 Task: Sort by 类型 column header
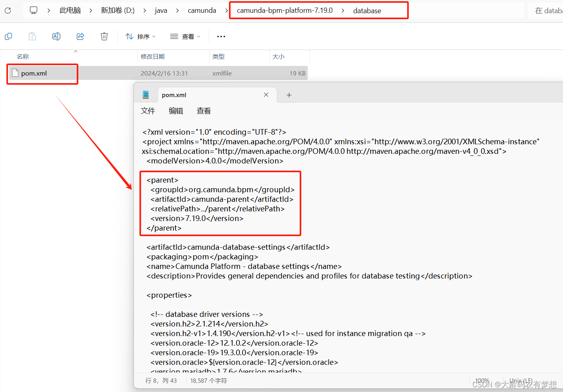click(x=219, y=56)
